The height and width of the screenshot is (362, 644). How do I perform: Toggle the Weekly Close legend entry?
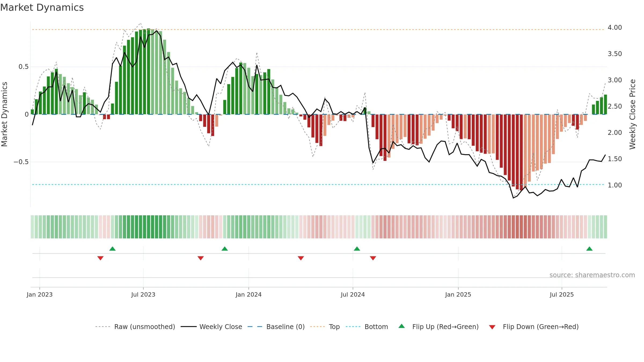(211, 327)
